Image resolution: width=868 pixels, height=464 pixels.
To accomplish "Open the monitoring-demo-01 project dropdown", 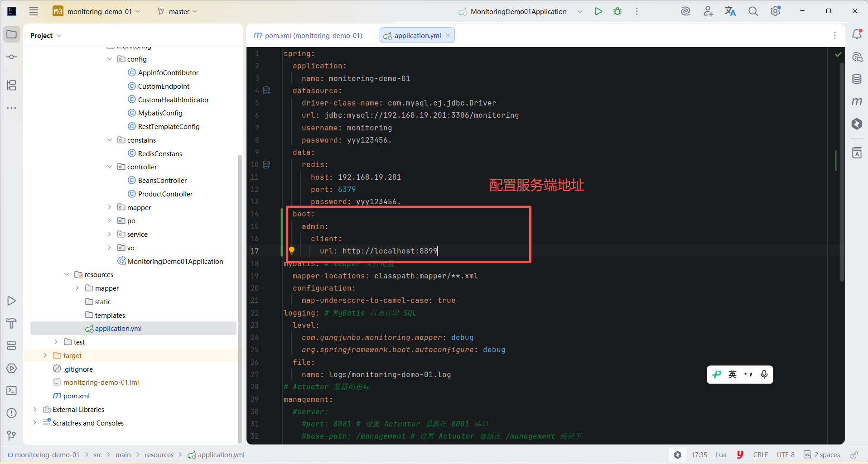I will pyautogui.click(x=96, y=11).
